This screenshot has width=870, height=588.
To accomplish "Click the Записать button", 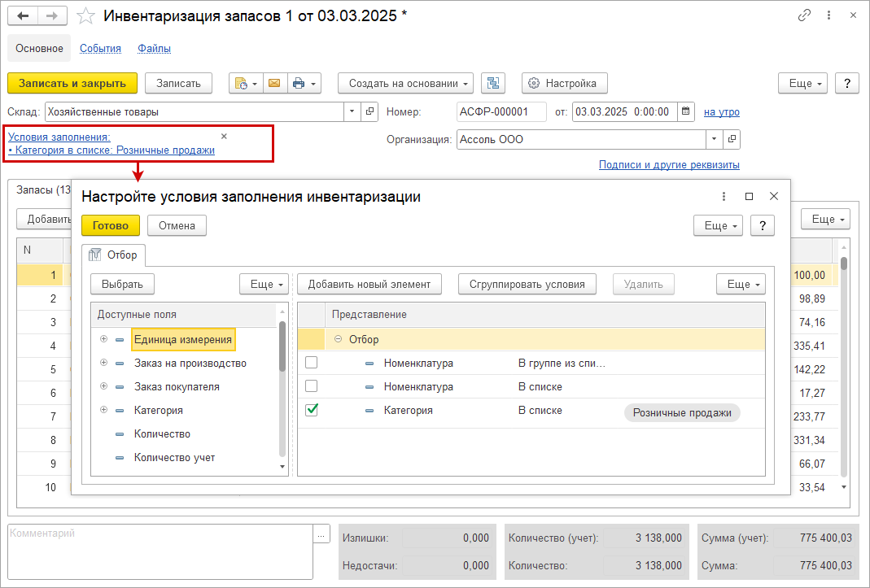I will 178,83.
